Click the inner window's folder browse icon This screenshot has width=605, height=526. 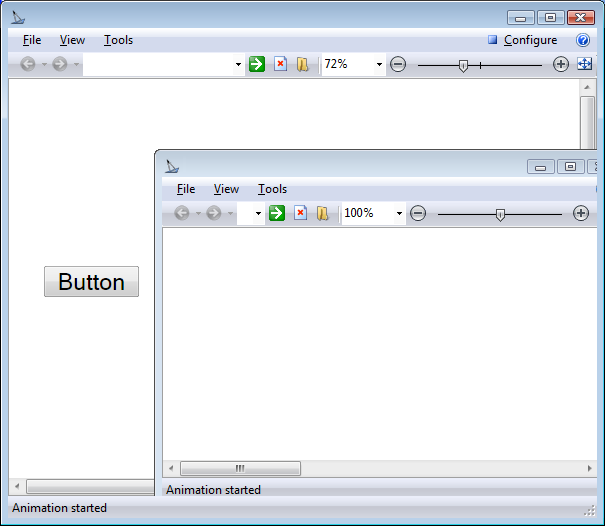point(323,213)
